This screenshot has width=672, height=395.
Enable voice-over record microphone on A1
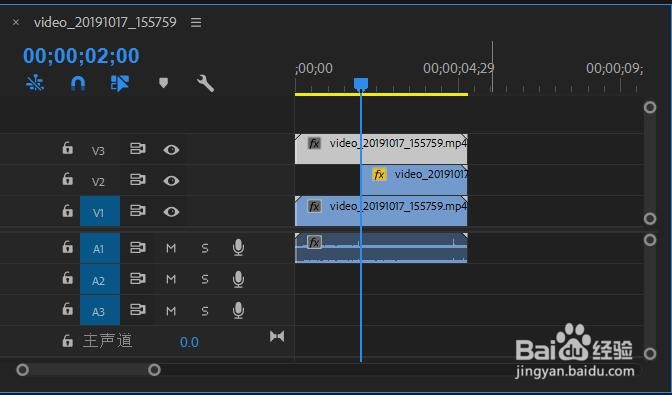238,248
